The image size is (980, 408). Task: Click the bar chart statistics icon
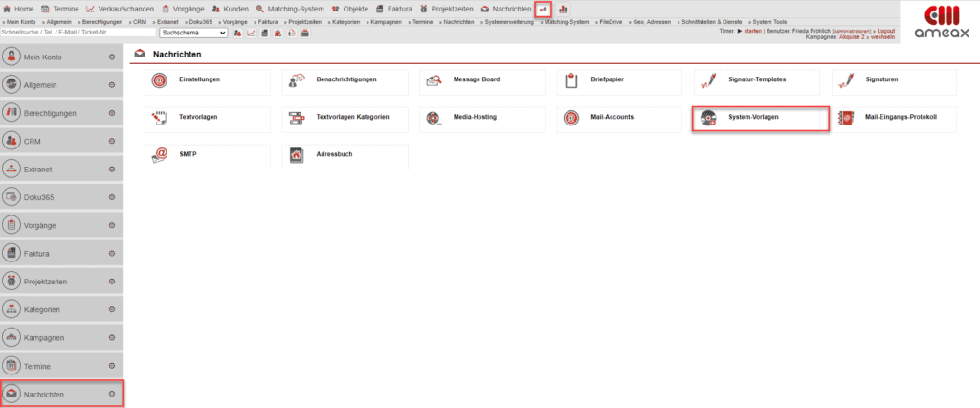tap(563, 9)
